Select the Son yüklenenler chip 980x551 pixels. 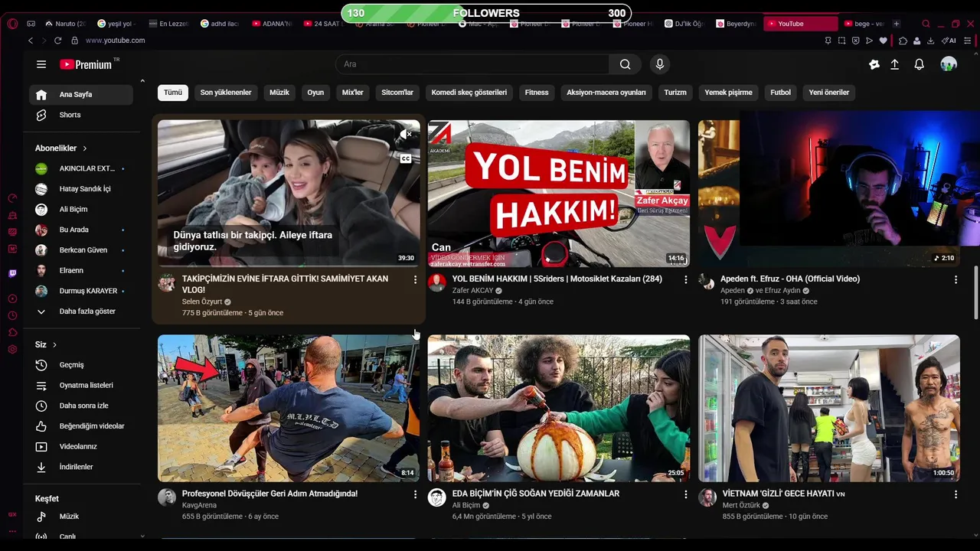coord(226,93)
